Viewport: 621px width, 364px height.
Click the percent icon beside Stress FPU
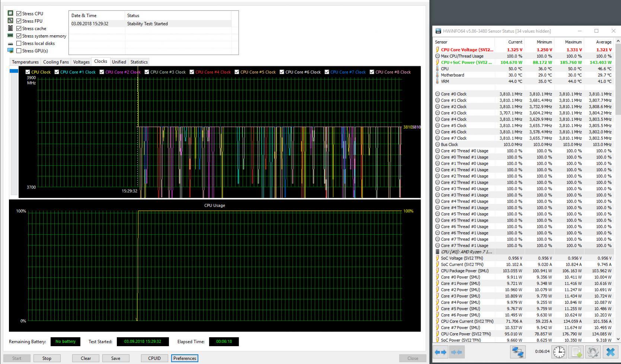point(10,20)
